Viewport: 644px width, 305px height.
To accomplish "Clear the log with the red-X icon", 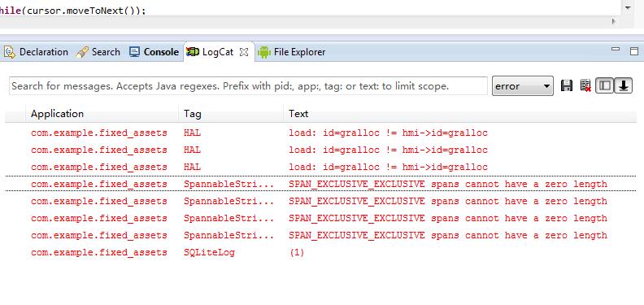I will [x=585, y=85].
